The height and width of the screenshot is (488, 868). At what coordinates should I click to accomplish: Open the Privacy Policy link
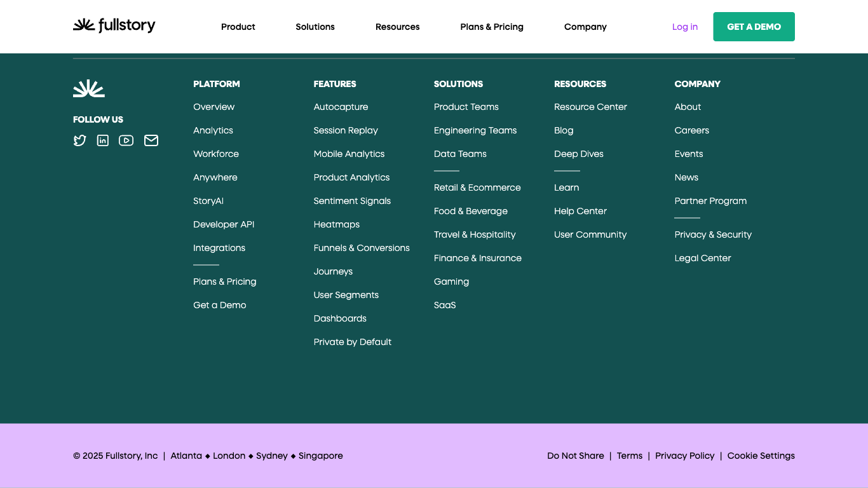point(685,456)
